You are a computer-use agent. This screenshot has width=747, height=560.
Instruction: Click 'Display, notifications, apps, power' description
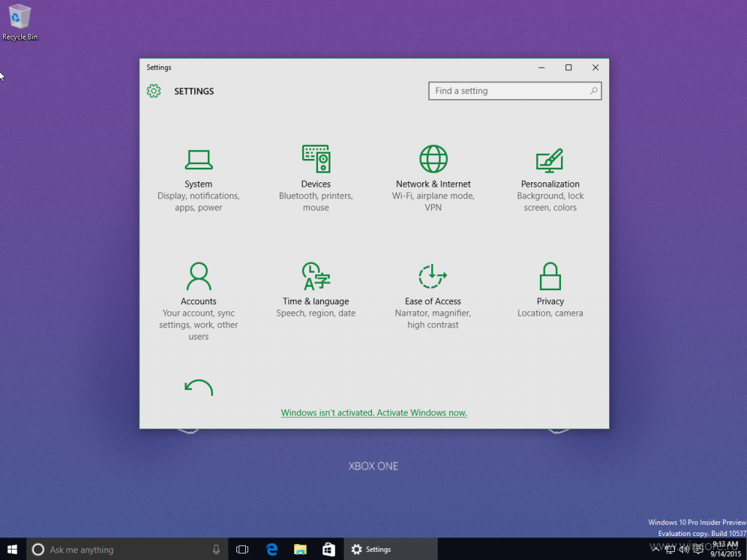click(198, 201)
